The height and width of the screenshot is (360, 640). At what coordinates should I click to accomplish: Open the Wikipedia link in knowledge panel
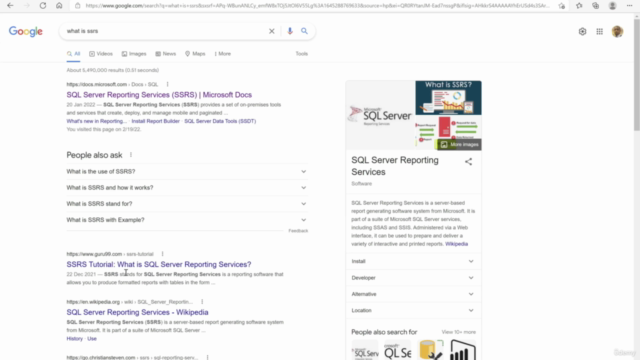point(456,244)
